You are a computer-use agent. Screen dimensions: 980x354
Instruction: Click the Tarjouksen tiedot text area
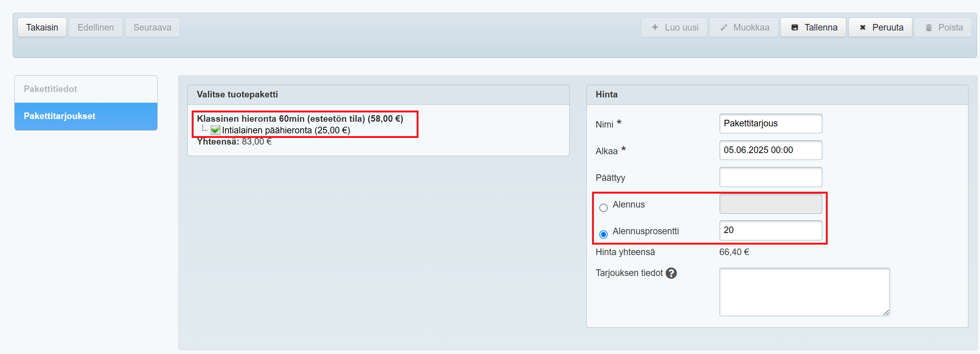click(x=804, y=292)
